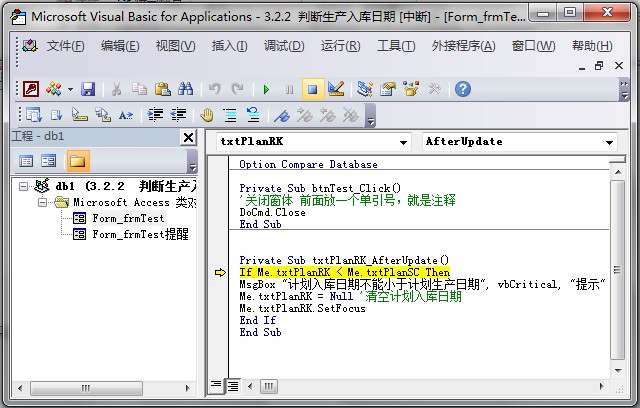This screenshot has width=640, height=408.
Task: Open the 编辑(E) menu
Action: coord(120,46)
